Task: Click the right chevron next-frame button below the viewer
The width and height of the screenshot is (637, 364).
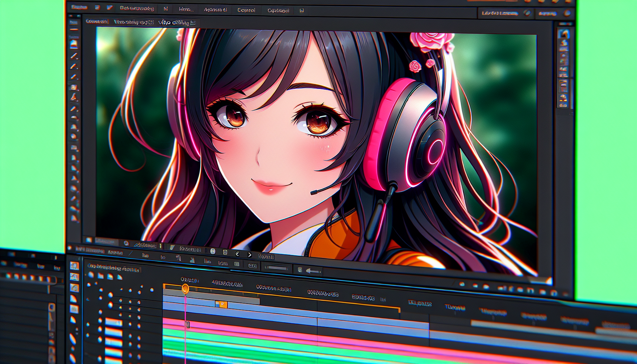Action: click(x=250, y=255)
